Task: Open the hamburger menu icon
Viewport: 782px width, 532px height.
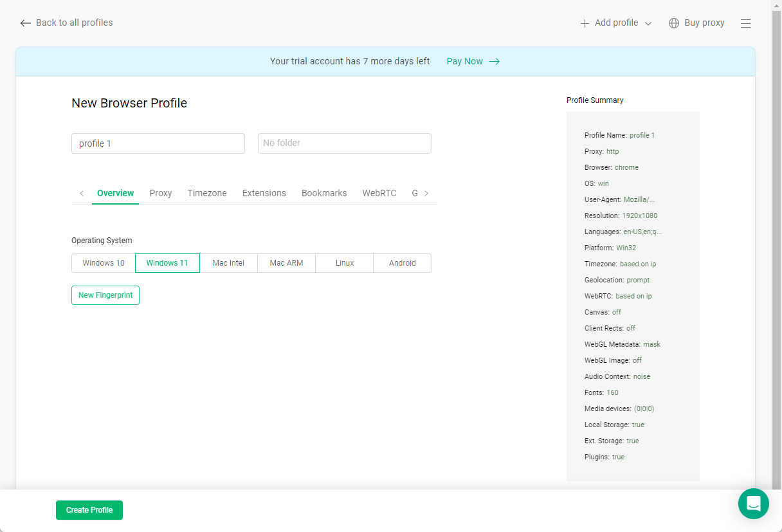Action: click(745, 23)
